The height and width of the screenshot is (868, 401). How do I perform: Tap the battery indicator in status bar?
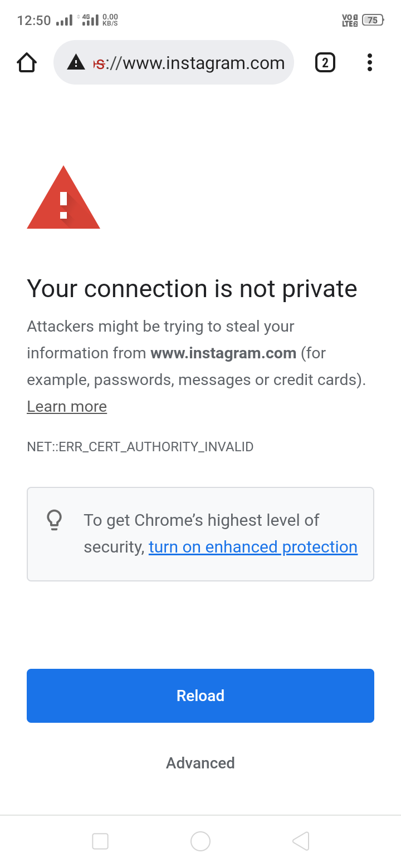coord(373,21)
